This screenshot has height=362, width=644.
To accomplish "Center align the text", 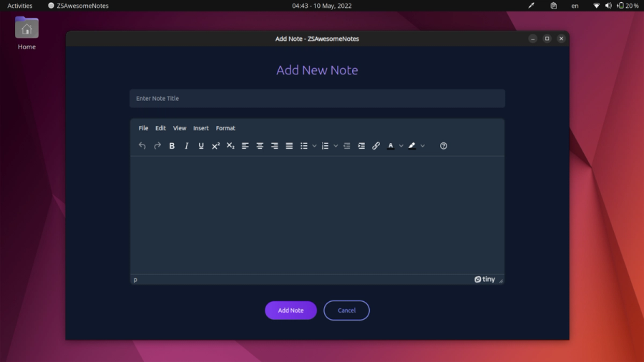I will click(260, 146).
